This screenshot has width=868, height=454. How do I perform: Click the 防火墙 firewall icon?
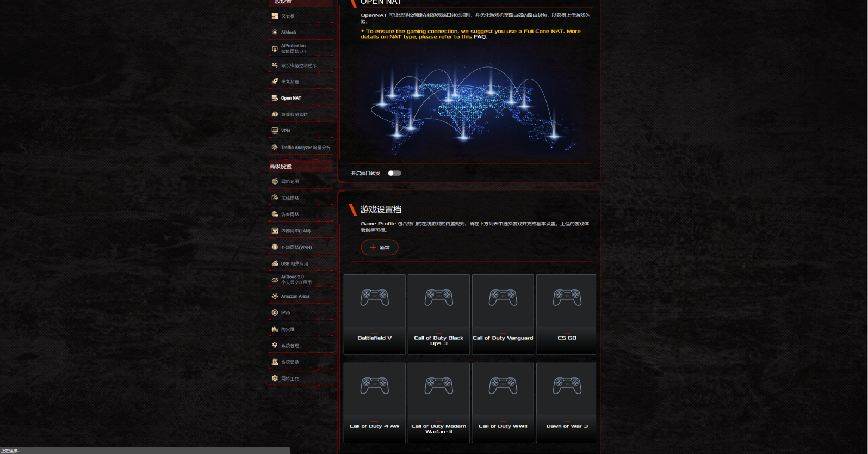pos(275,329)
